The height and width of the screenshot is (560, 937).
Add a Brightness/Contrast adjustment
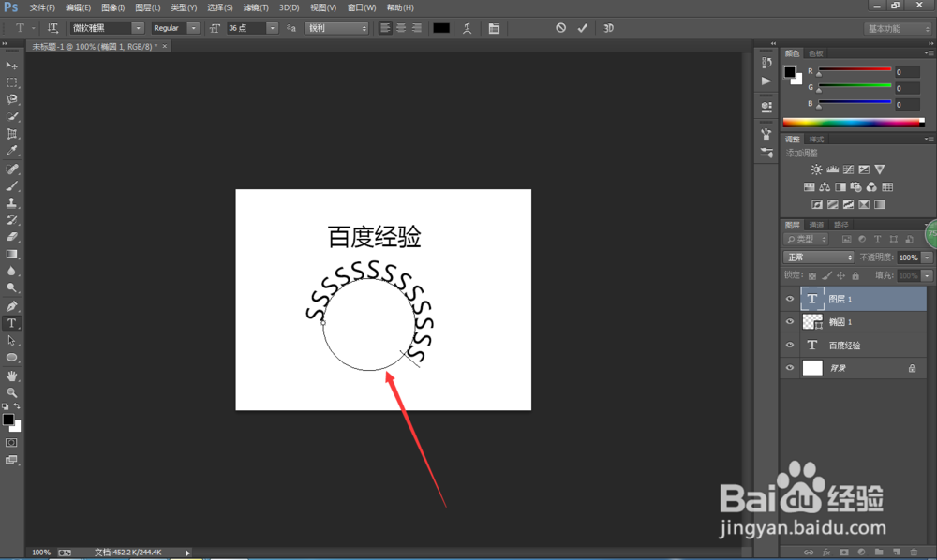point(816,169)
